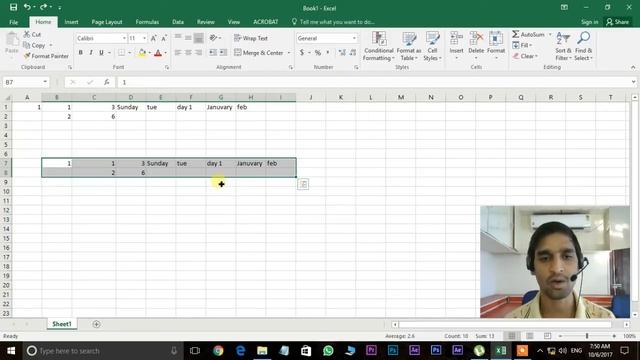
Task: Click the red Font Color swatch
Action: (x=158, y=53)
